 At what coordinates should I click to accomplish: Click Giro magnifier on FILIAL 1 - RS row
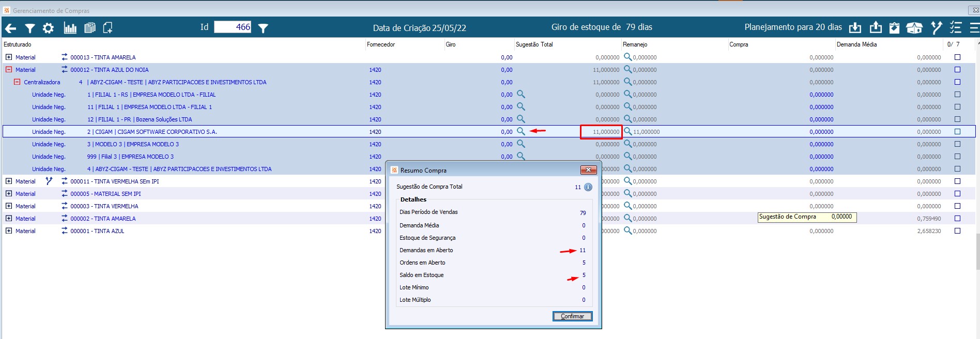click(x=521, y=94)
